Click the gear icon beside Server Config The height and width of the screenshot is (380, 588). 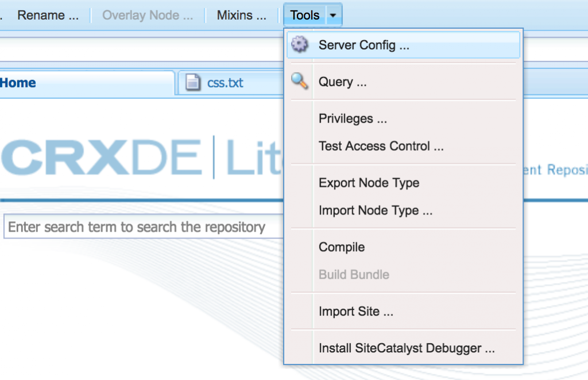point(300,44)
